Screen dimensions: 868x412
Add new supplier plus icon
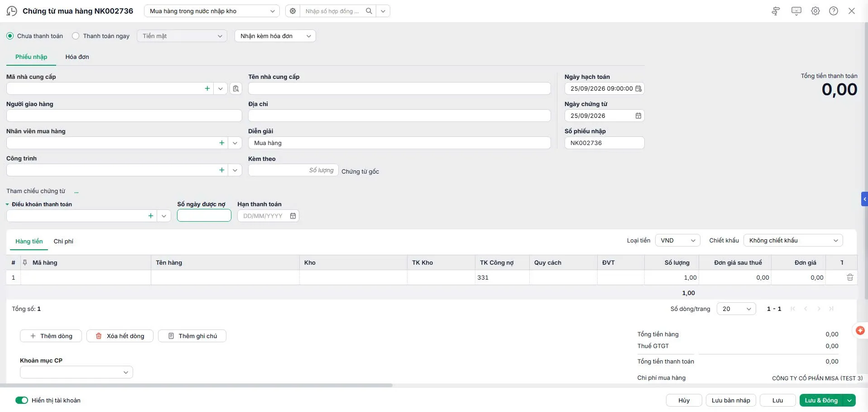click(x=207, y=88)
